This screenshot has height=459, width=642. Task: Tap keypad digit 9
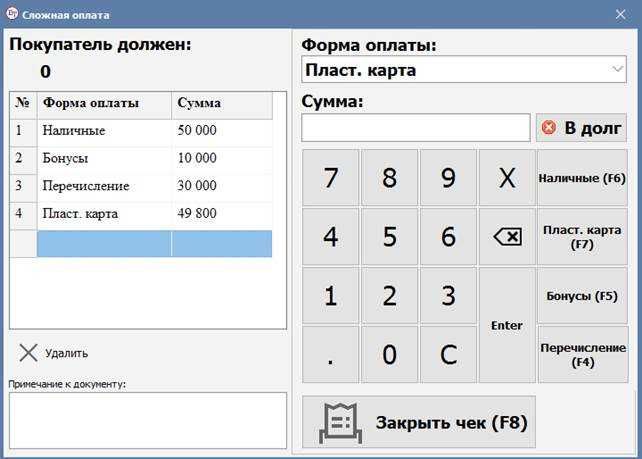[x=448, y=177]
